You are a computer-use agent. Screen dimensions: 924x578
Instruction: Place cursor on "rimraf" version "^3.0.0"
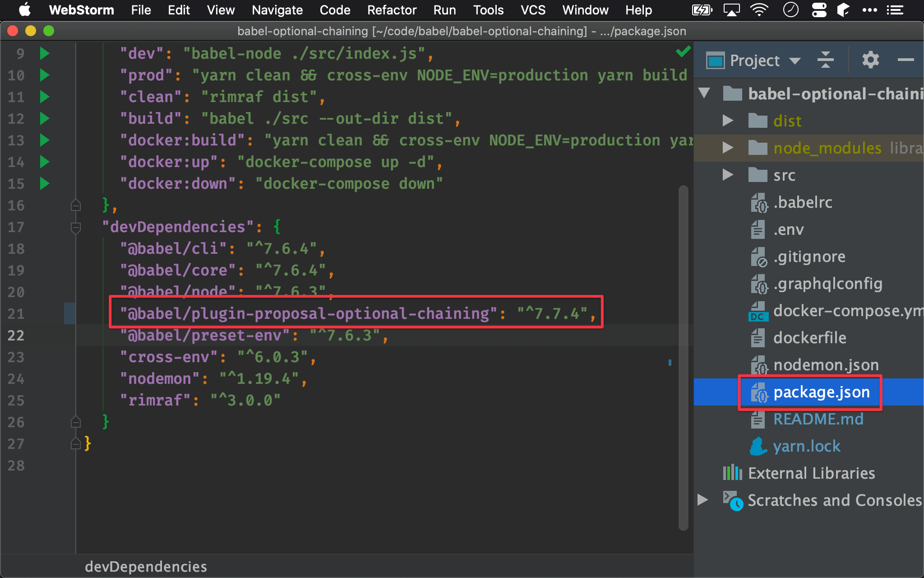pos(245,400)
